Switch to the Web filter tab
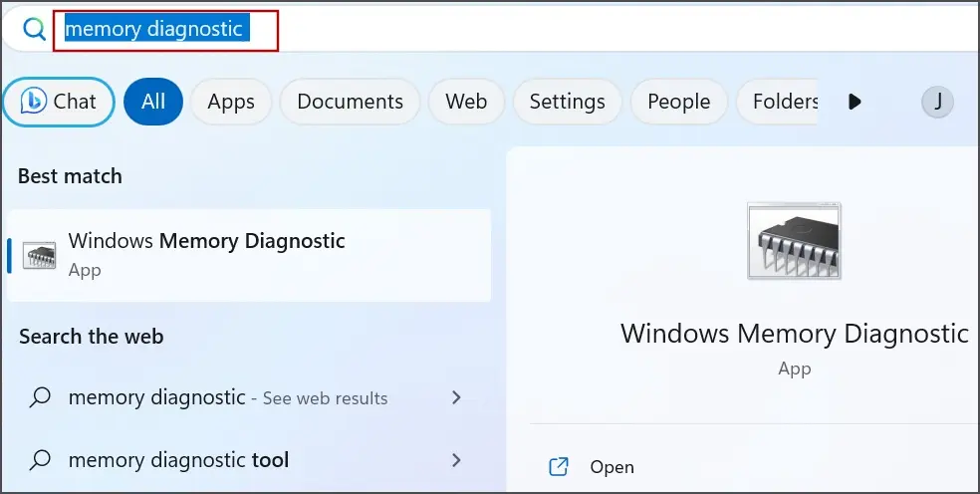The image size is (980, 494). click(x=466, y=102)
